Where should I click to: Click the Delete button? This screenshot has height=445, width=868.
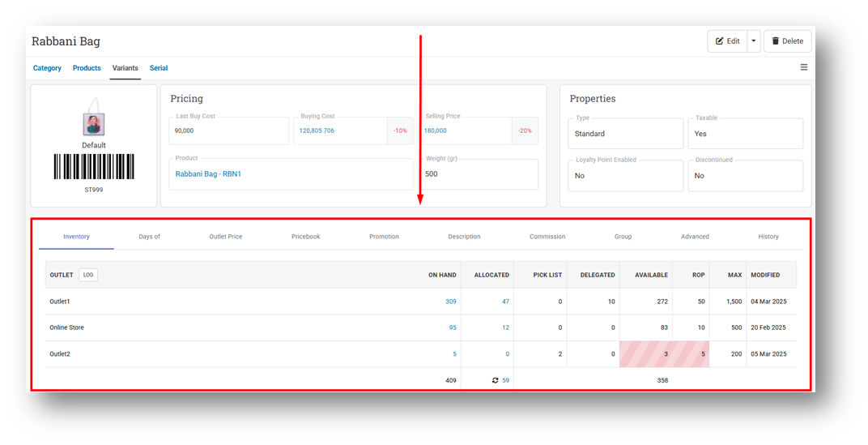(788, 41)
